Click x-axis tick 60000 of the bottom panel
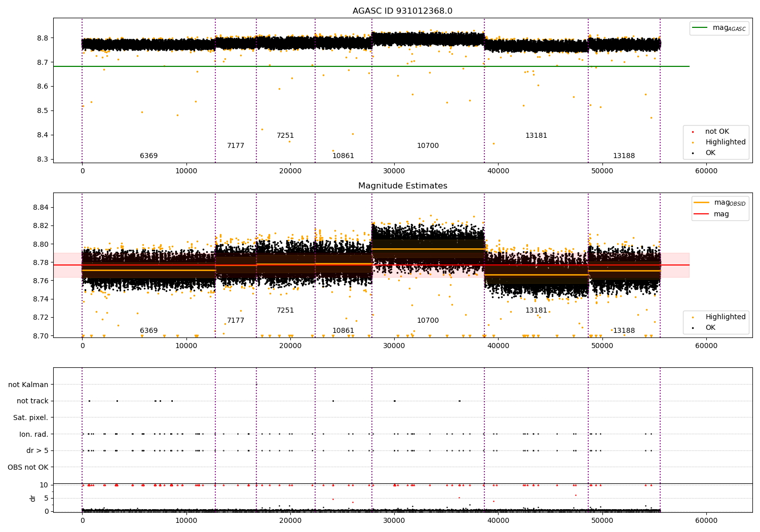 [x=706, y=521]
